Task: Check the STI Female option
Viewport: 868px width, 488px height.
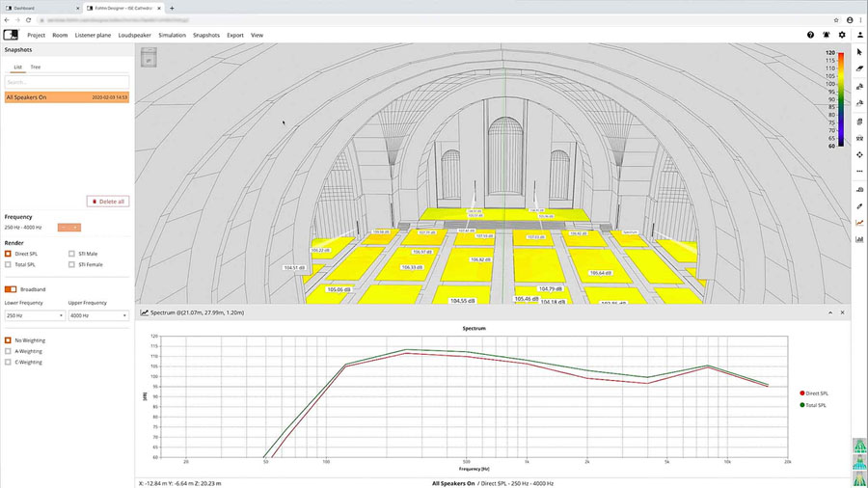Action: click(71, 265)
